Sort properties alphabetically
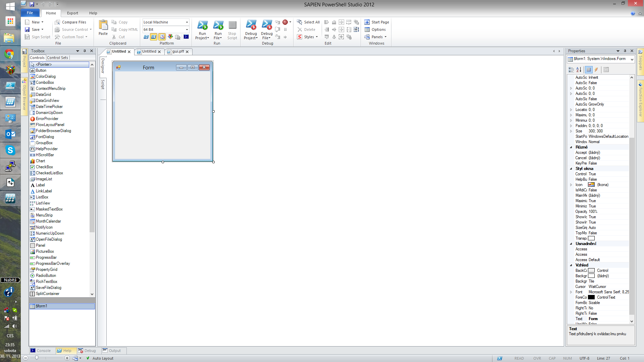 (x=579, y=70)
